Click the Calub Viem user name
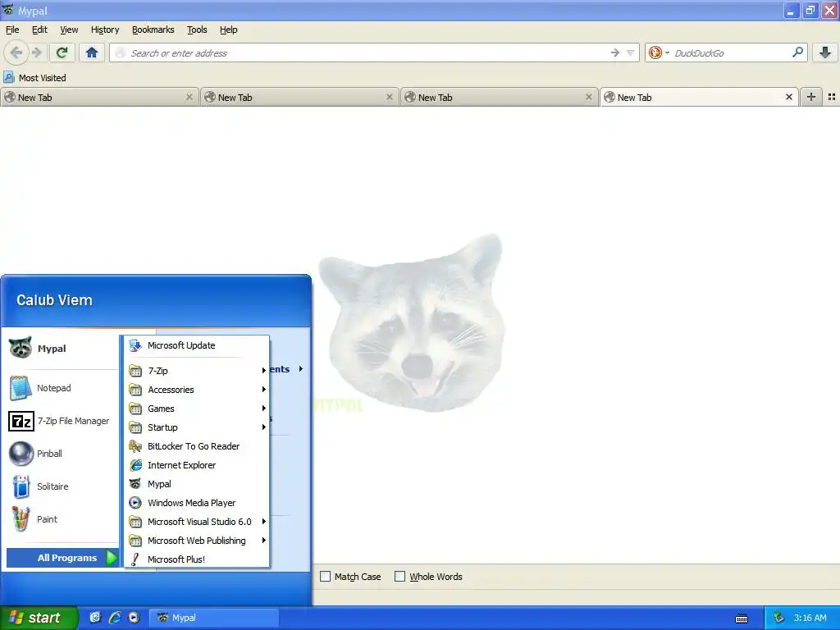This screenshot has height=630, width=840. 54,300
